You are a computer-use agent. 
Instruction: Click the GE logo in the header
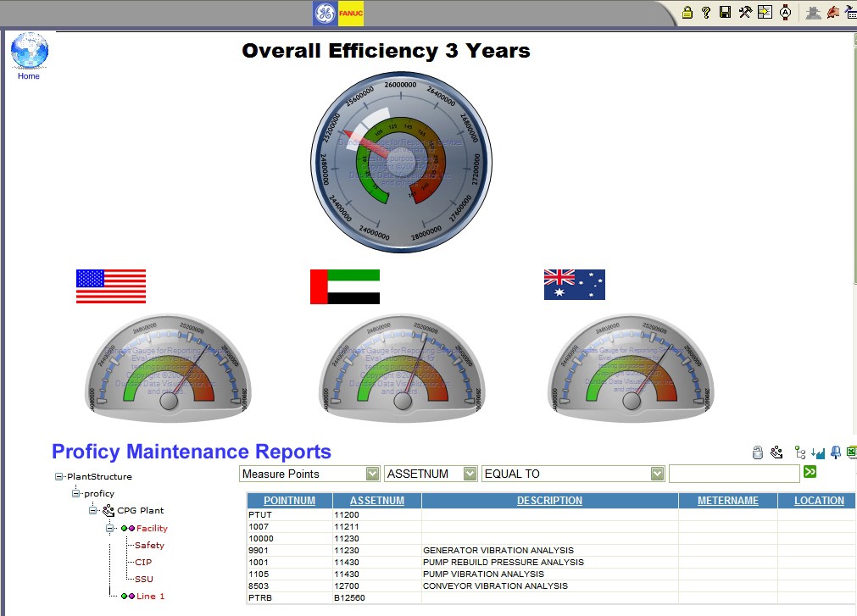(326, 13)
